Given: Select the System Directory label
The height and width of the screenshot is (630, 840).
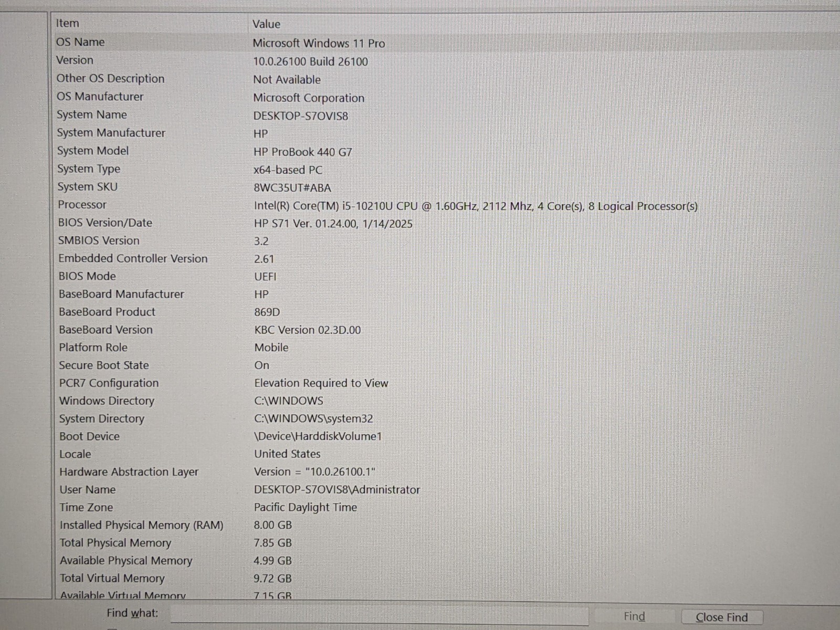Looking at the screenshot, I should pos(101,419).
